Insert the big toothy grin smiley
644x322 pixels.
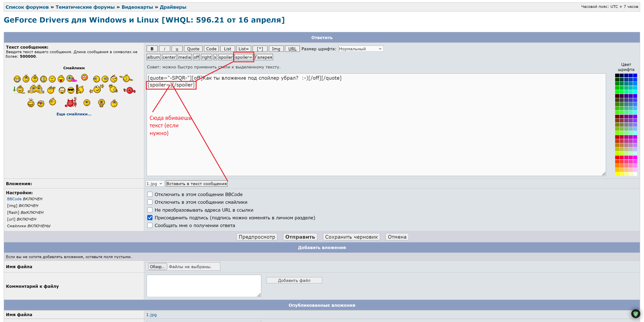tap(17, 79)
